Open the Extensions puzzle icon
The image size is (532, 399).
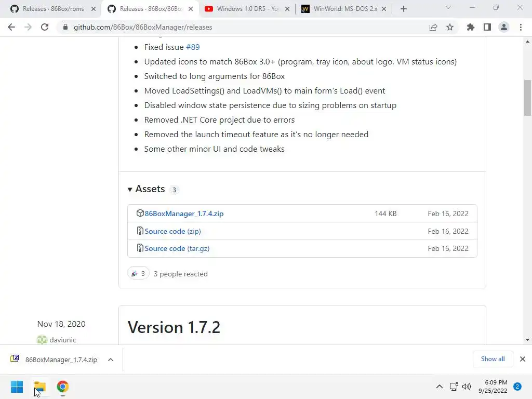click(x=470, y=27)
